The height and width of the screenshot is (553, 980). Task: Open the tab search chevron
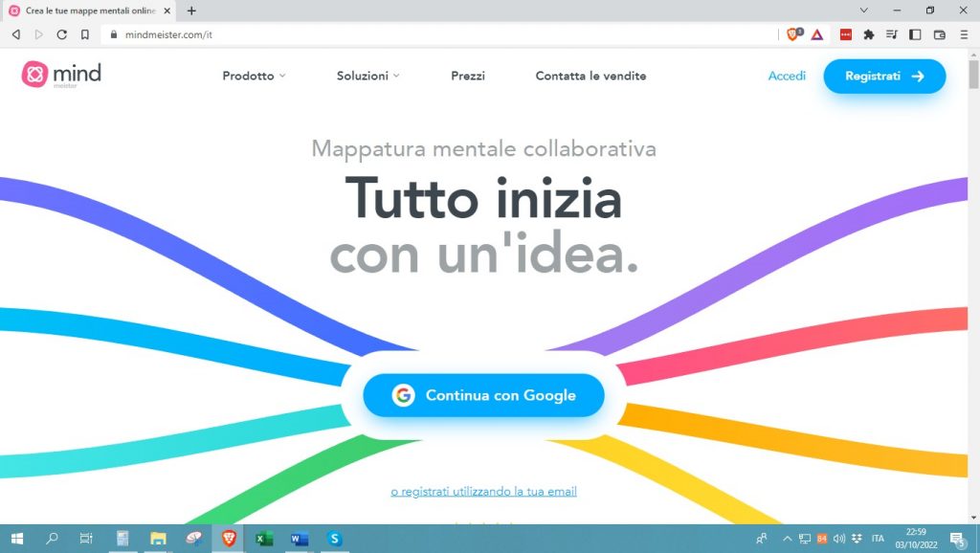(x=864, y=11)
